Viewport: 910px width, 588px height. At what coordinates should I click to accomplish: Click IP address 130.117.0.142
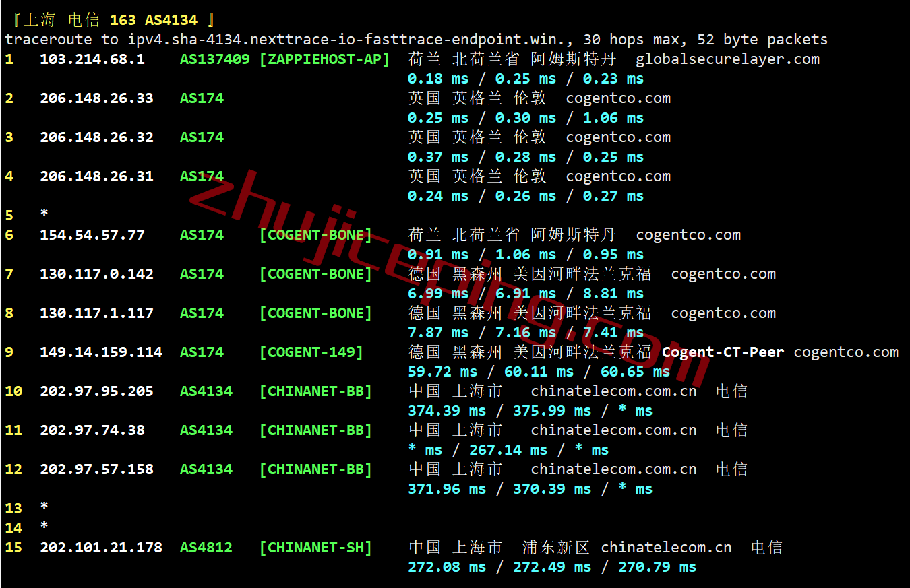[x=96, y=274]
